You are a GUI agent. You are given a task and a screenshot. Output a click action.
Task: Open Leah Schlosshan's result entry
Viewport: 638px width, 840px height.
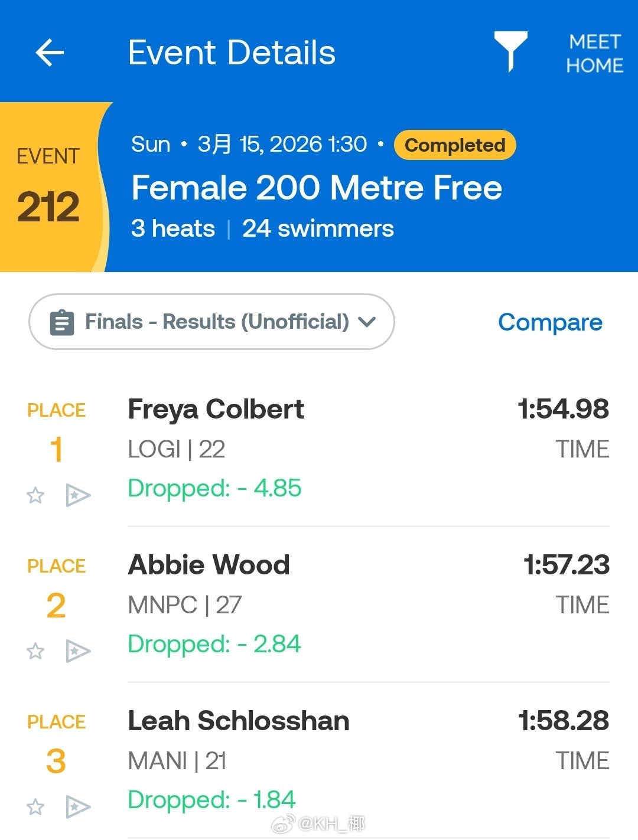pyautogui.click(x=239, y=721)
